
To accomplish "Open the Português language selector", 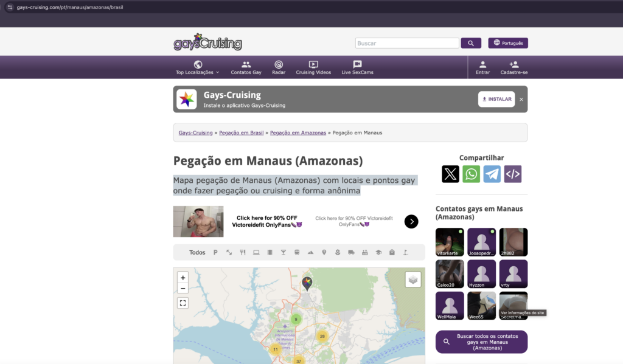I will click(508, 43).
